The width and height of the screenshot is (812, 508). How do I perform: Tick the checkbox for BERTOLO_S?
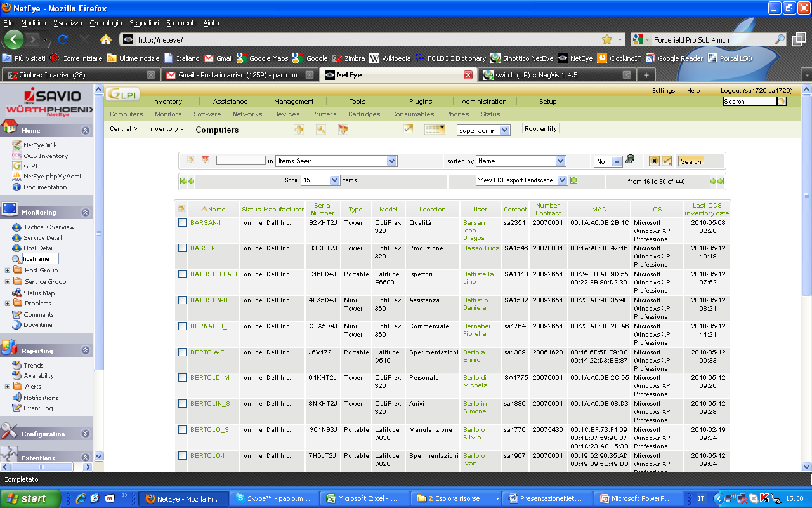[182, 430]
